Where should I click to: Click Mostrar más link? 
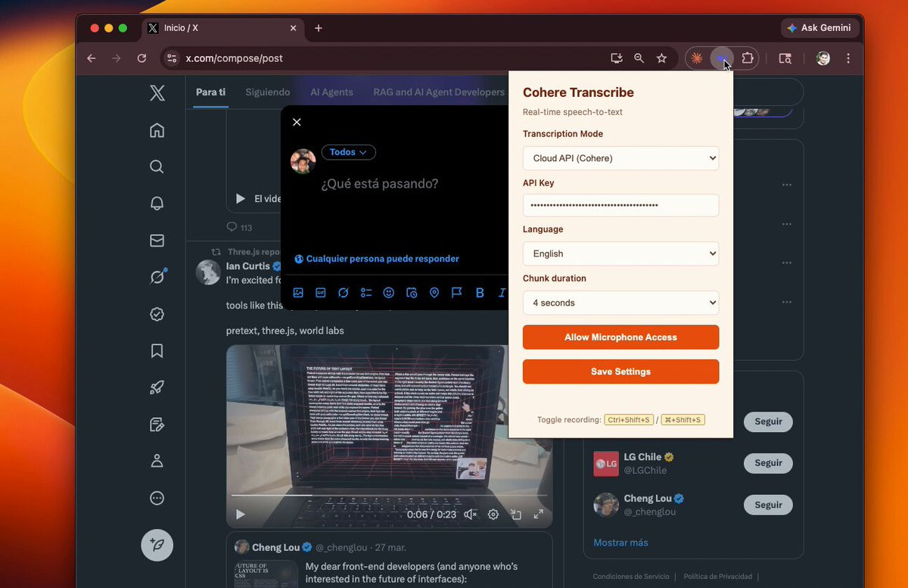click(620, 543)
